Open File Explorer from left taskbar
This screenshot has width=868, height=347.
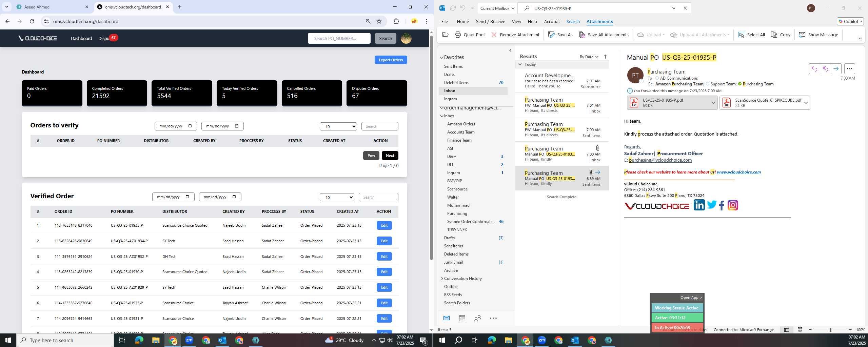click(156, 340)
